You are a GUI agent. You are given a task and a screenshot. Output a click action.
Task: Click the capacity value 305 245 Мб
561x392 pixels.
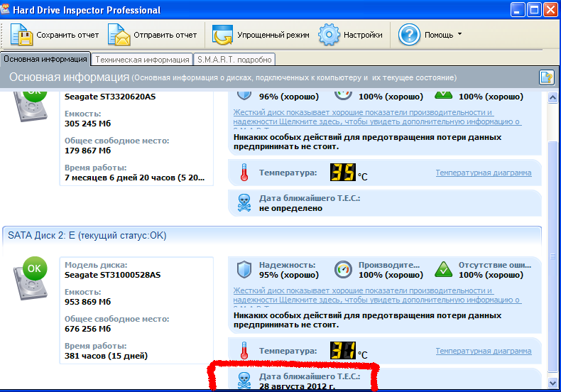87,124
